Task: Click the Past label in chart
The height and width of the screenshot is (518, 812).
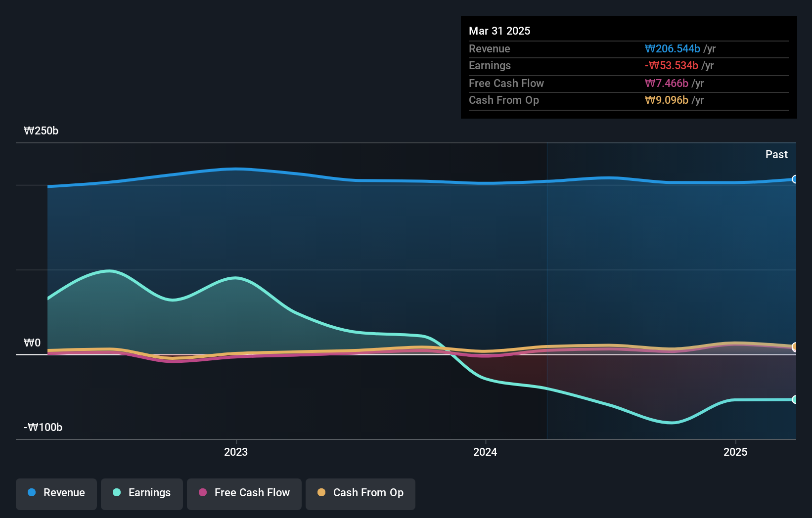Action: click(776, 154)
